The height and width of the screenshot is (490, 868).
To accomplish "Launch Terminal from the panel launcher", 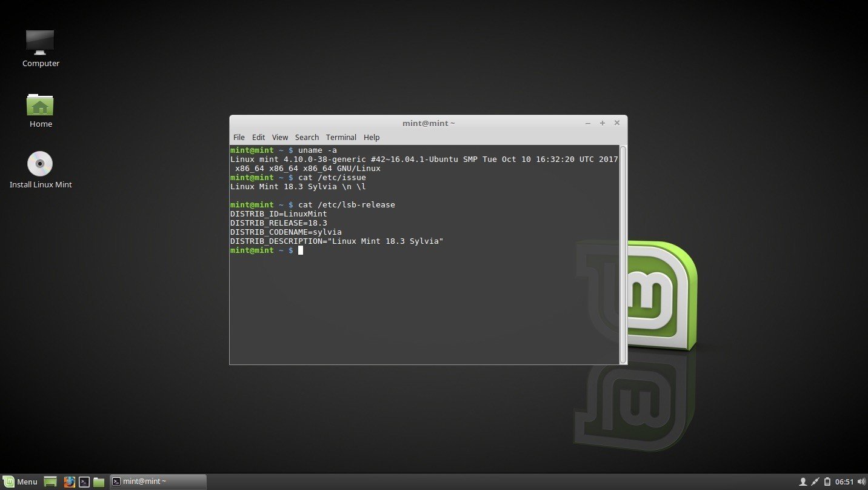I will [x=84, y=482].
